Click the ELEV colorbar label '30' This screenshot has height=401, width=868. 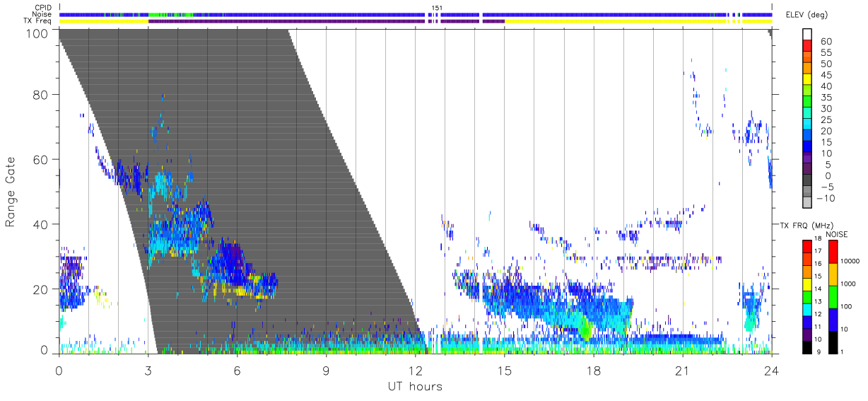pyautogui.click(x=826, y=108)
